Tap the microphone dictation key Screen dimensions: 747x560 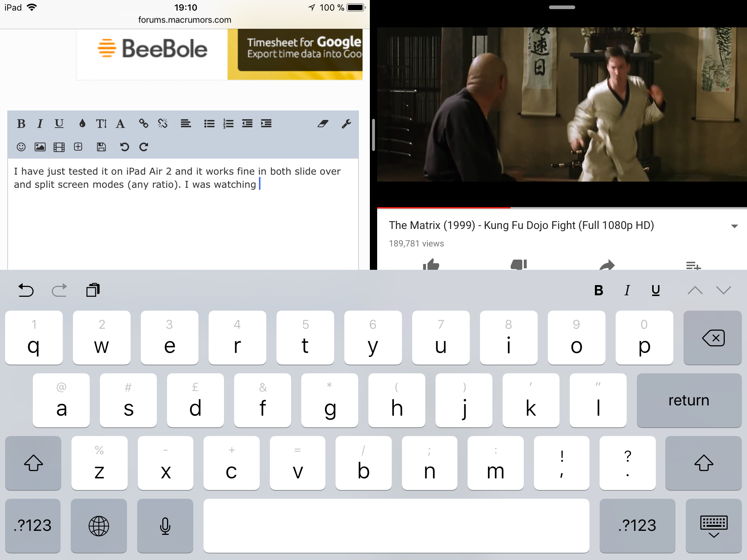[x=165, y=526]
